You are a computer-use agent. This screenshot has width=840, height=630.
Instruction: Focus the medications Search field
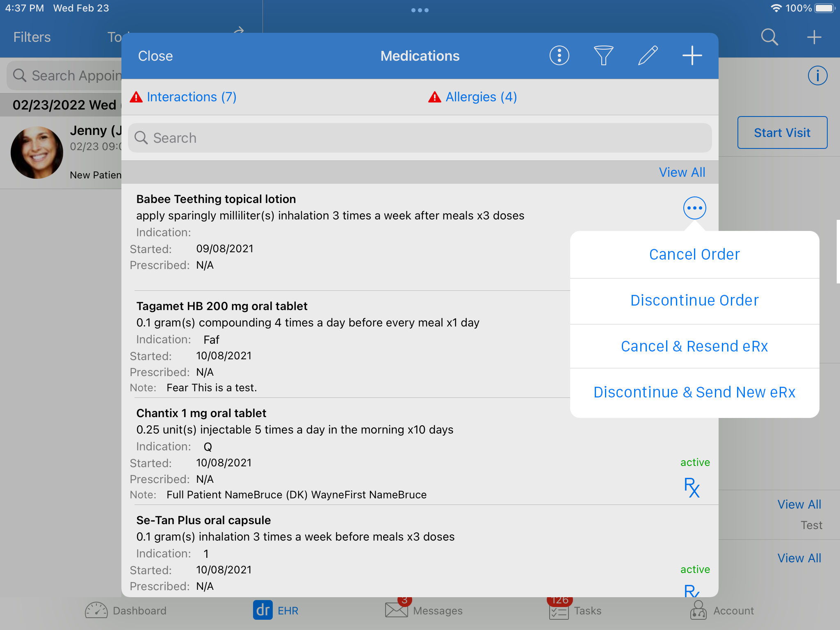[420, 138]
